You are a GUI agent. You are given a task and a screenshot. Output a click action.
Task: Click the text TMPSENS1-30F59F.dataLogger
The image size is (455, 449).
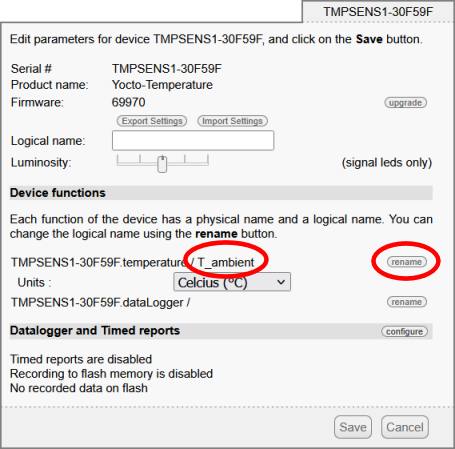tap(97, 303)
